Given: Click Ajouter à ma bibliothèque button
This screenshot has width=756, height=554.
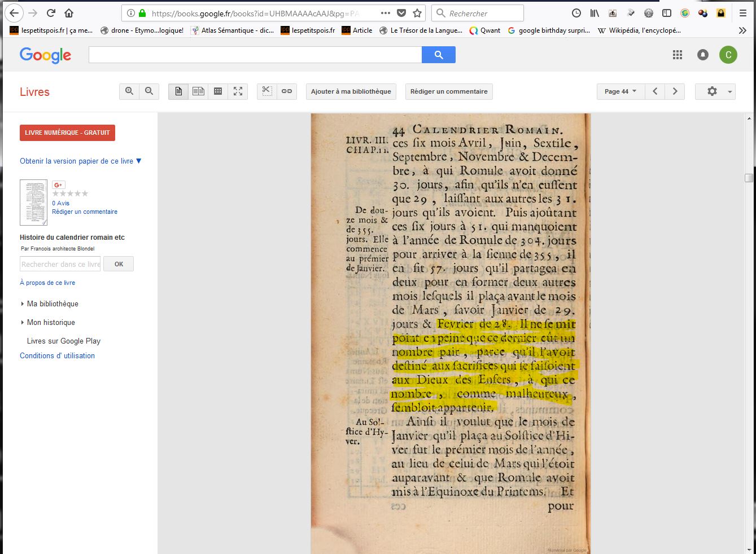Looking at the screenshot, I should point(351,91).
